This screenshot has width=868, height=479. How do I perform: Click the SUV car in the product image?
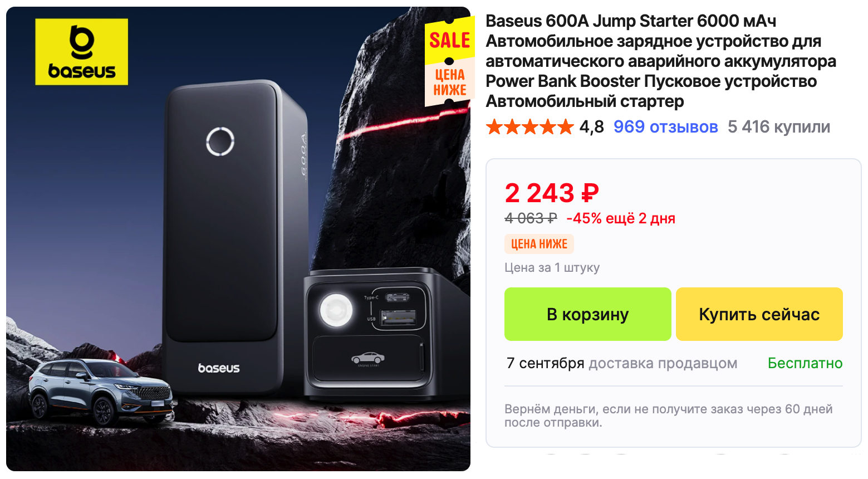pyautogui.click(x=100, y=392)
